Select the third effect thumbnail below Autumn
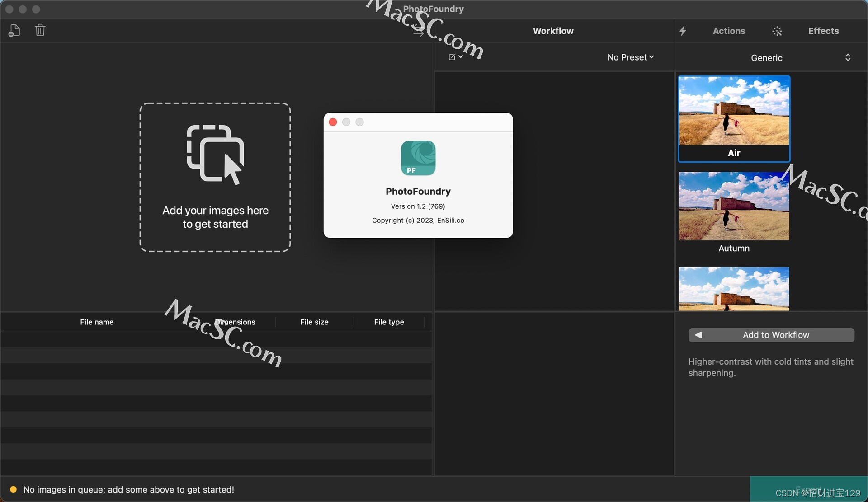Image resolution: width=868 pixels, height=502 pixels. point(734,289)
